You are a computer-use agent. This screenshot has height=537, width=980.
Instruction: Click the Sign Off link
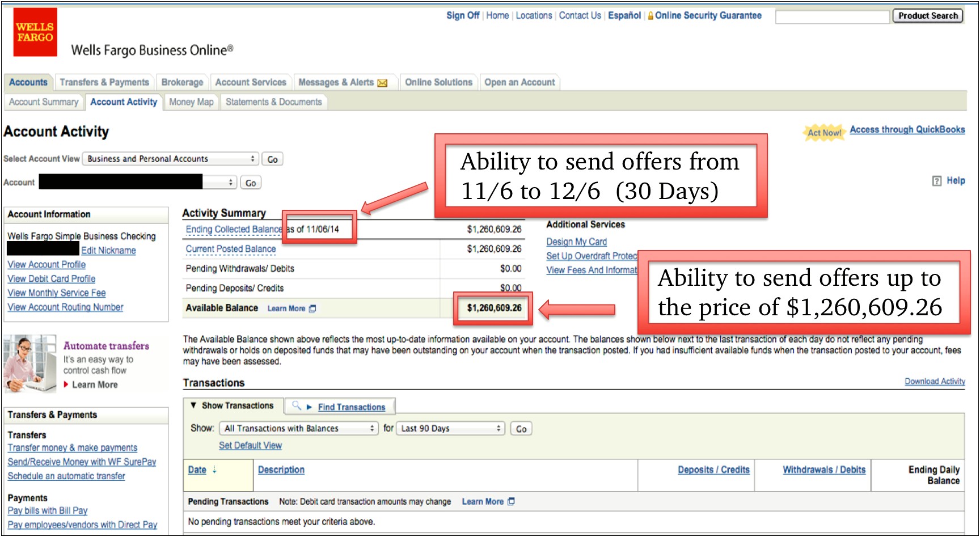(x=463, y=15)
